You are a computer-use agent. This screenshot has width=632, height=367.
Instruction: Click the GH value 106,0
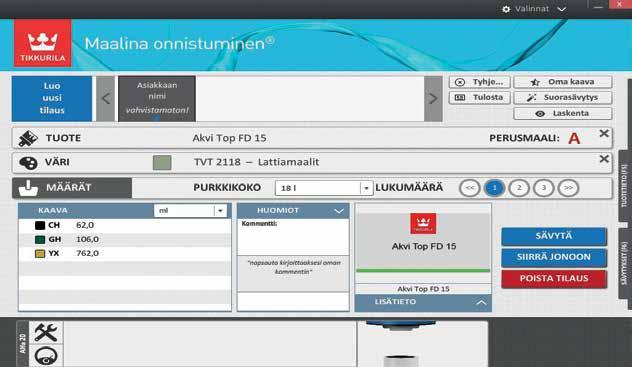(87, 239)
